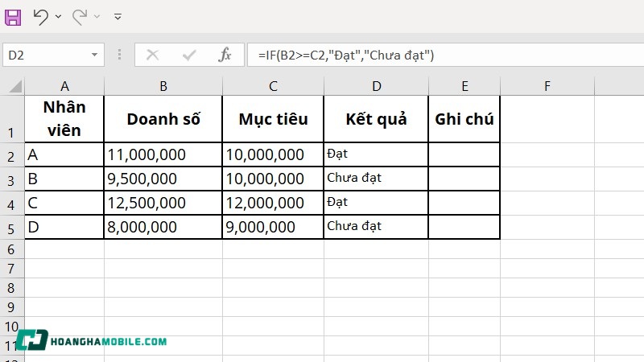Select empty Ghi chú cell in row 5
Screen dimensions: 644x362
click(464, 227)
